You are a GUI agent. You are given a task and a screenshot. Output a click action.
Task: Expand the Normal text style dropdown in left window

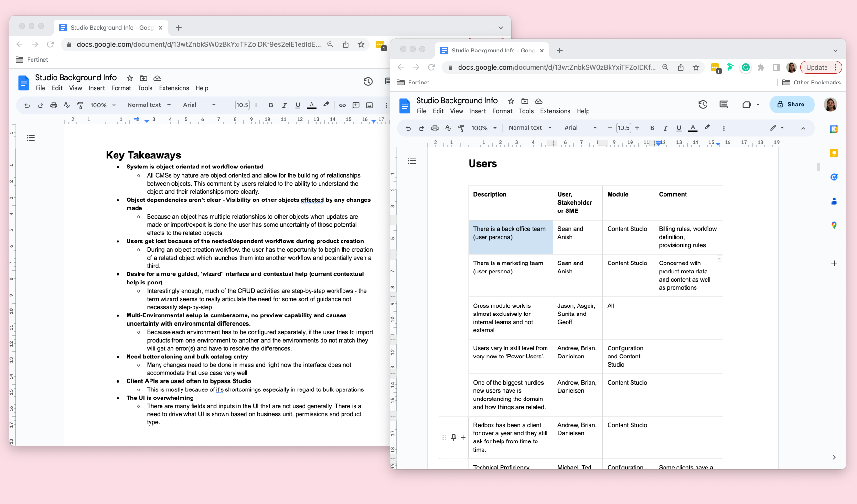[x=149, y=105]
